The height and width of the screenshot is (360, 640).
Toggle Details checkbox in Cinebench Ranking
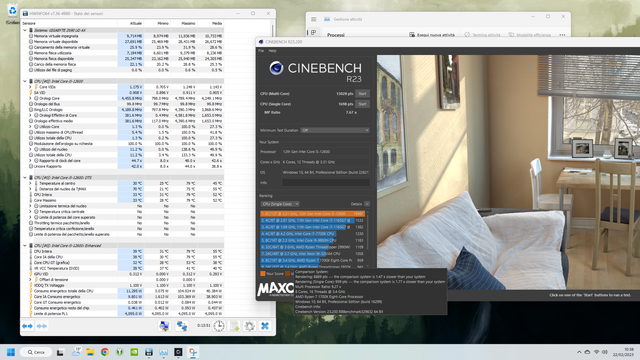(x=367, y=204)
